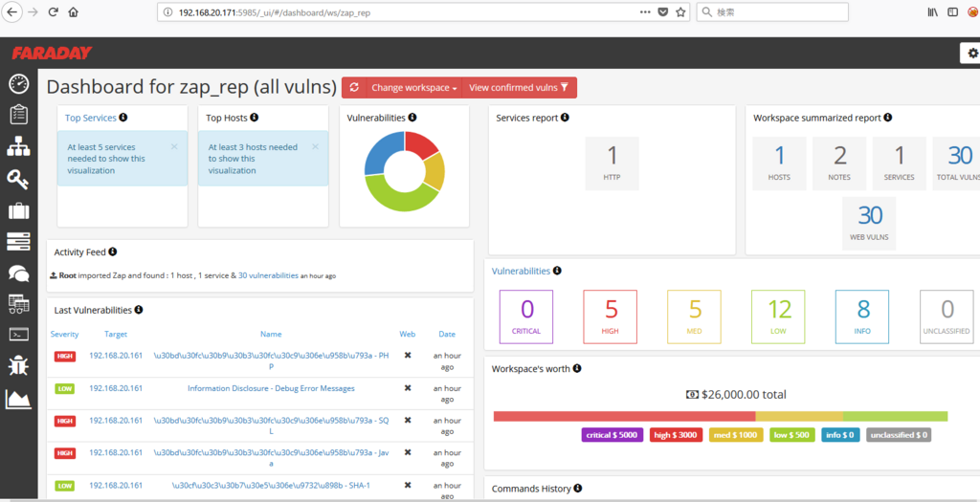980x502 pixels.
Task: Open the Top Services link
Action: pos(91,118)
